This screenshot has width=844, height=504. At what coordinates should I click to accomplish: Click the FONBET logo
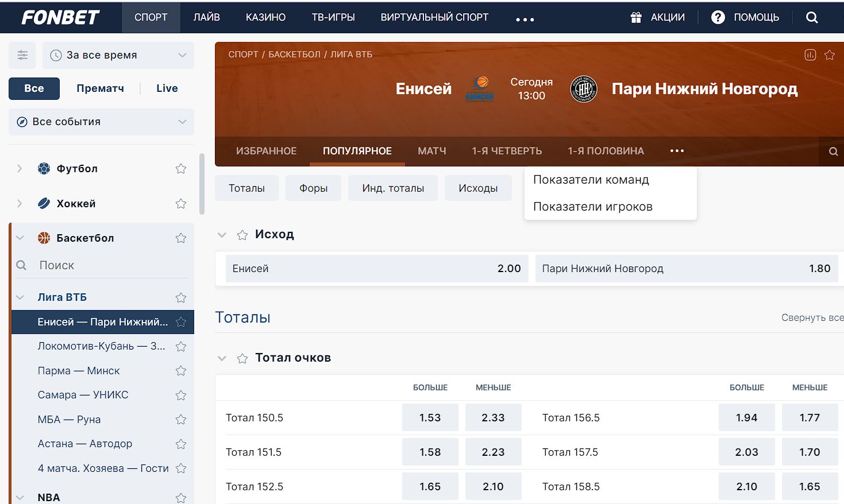pos(60,17)
